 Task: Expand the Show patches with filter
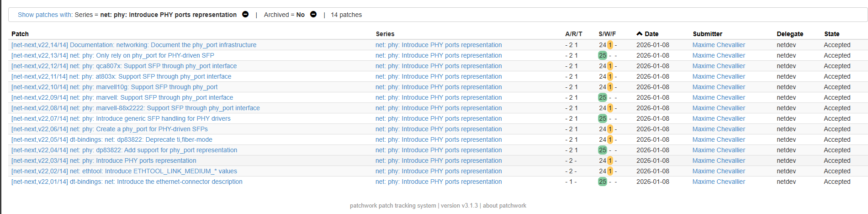45,15
